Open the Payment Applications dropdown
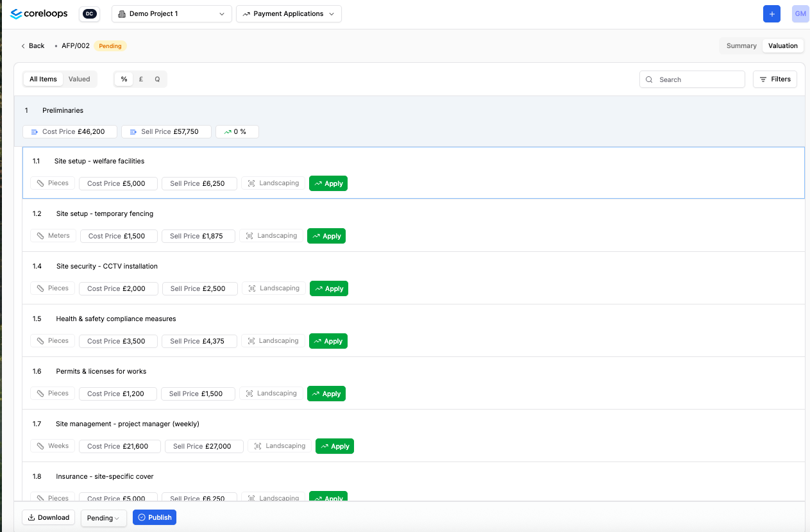The image size is (810, 532). point(289,13)
